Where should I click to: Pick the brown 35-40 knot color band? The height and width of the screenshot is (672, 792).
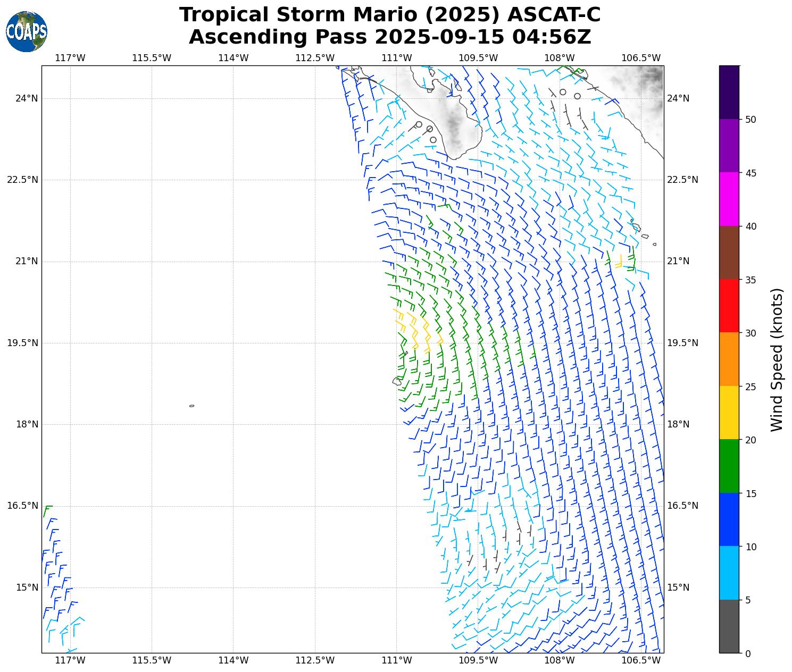pyautogui.click(x=729, y=253)
